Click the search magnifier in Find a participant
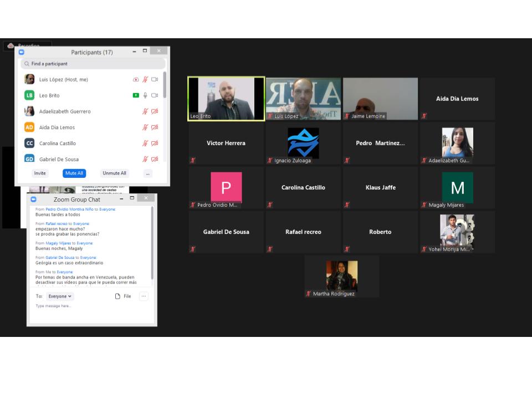The image size is (532, 399). (x=27, y=64)
